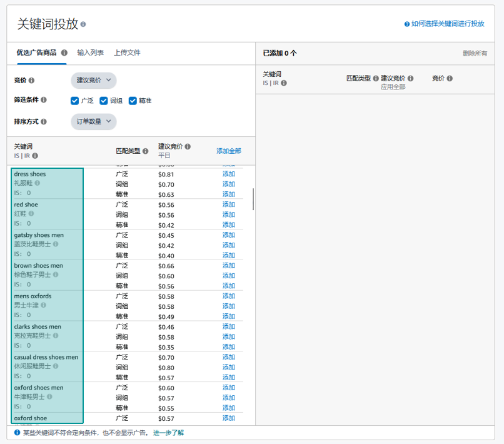The image size is (504, 444).
Task: Switch to 输入列表 tab
Action: tap(90, 53)
